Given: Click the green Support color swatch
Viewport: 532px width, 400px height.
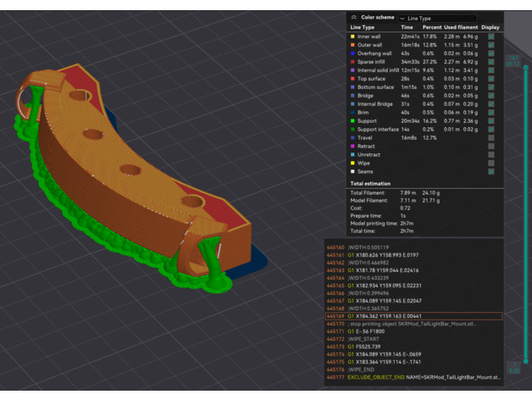Looking at the screenshot, I should [353, 121].
